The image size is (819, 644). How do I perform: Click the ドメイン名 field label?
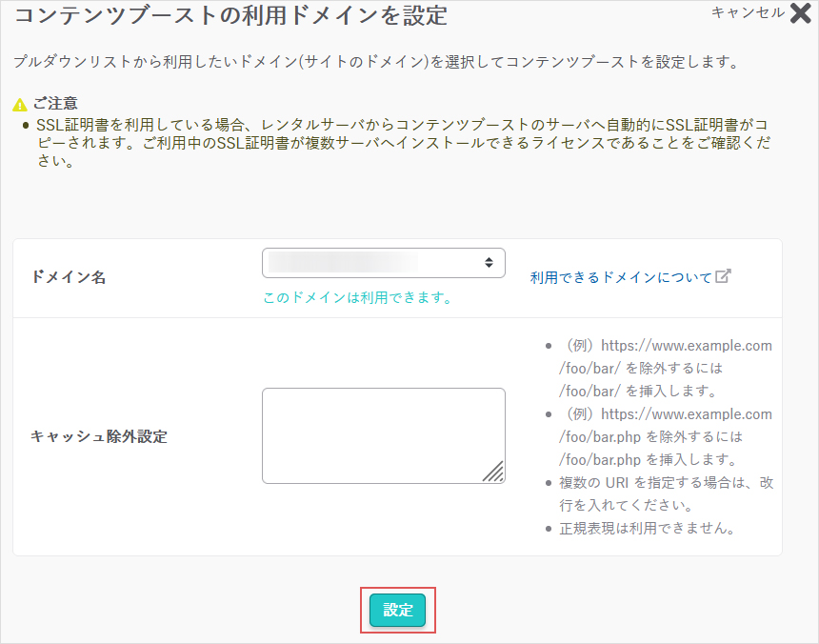[x=69, y=277]
